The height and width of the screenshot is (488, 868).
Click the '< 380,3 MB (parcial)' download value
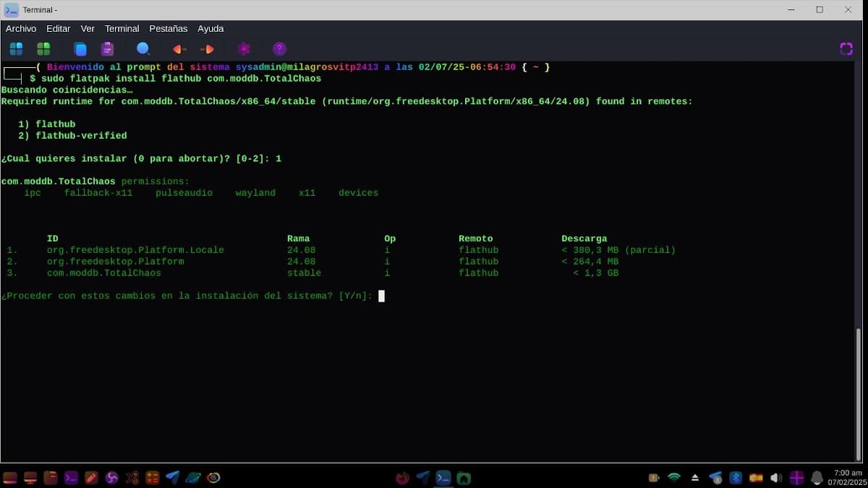[618, 250]
